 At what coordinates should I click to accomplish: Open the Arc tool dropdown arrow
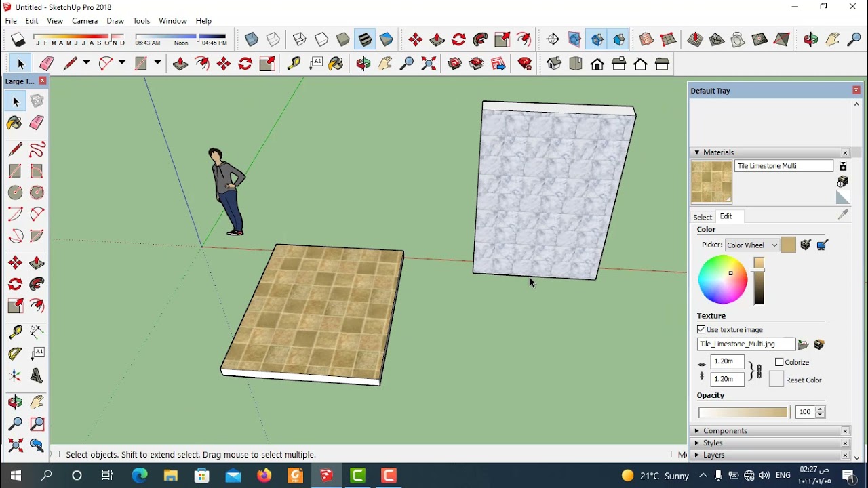pyautogui.click(x=122, y=63)
